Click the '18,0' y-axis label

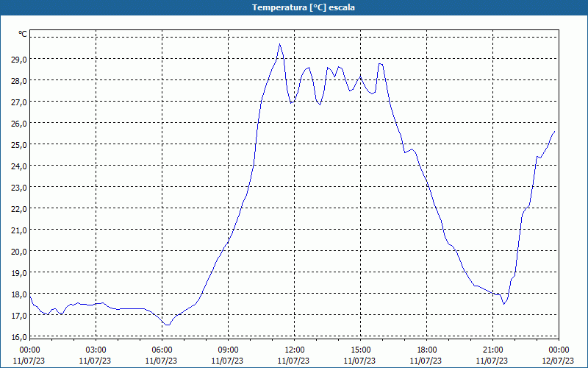click(x=18, y=294)
